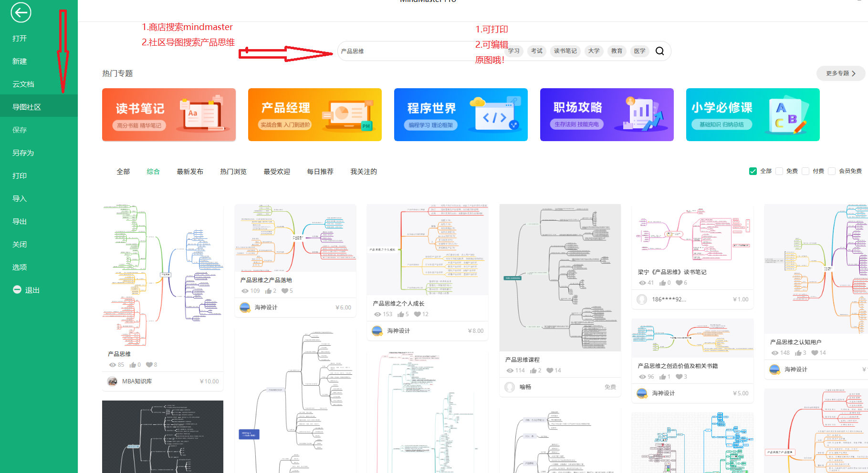This screenshot has width=868, height=473.
Task: Click the views eye icon on 产品思维之产品落地
Action: point(245,291)
